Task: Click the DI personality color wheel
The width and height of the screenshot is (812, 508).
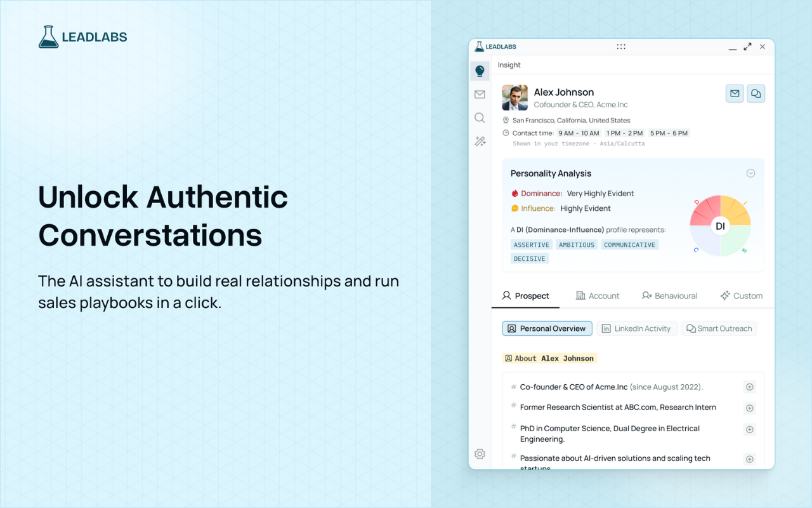Action: point(720,225)
